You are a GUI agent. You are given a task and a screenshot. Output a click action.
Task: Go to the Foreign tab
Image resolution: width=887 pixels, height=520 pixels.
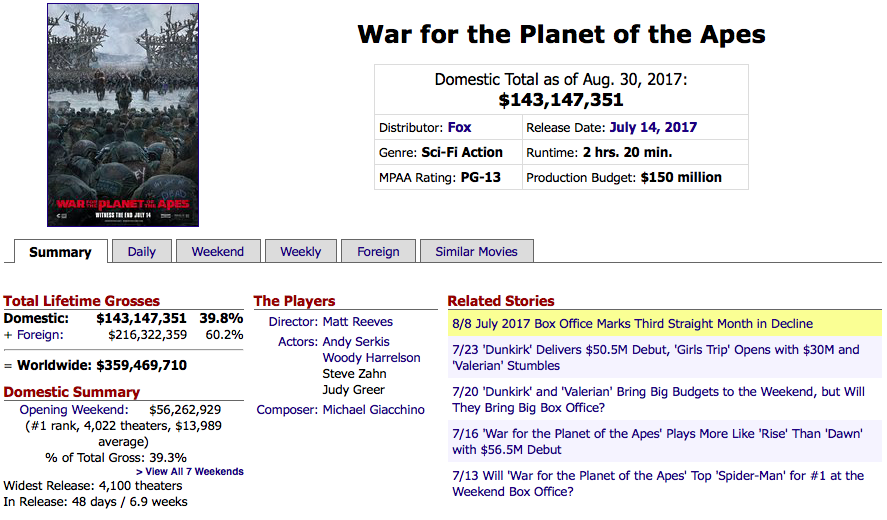[x=378, y=252]
